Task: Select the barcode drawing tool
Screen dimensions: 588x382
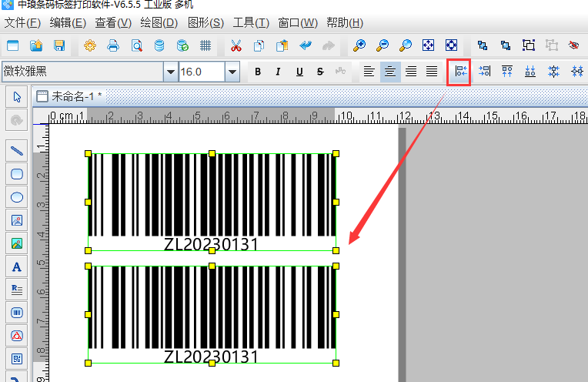Action: pos(17,313)
